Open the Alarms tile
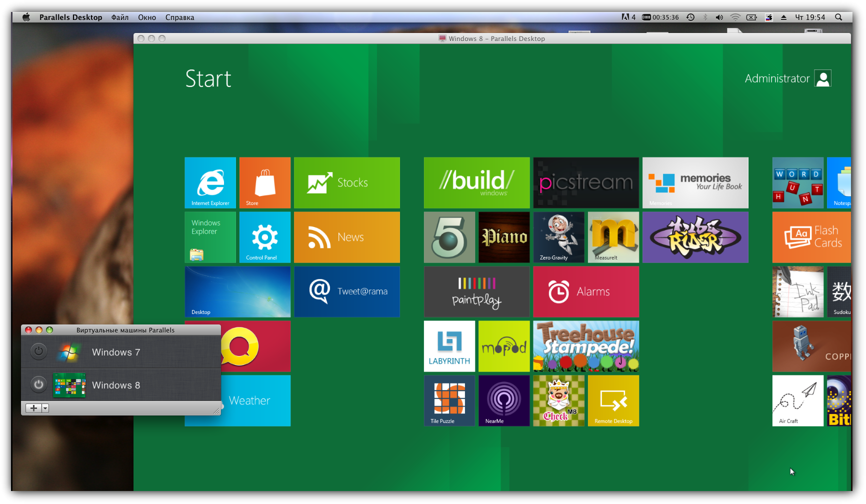Image resolution: width=866 pixels, height=504 pixels. pos(586,291)
